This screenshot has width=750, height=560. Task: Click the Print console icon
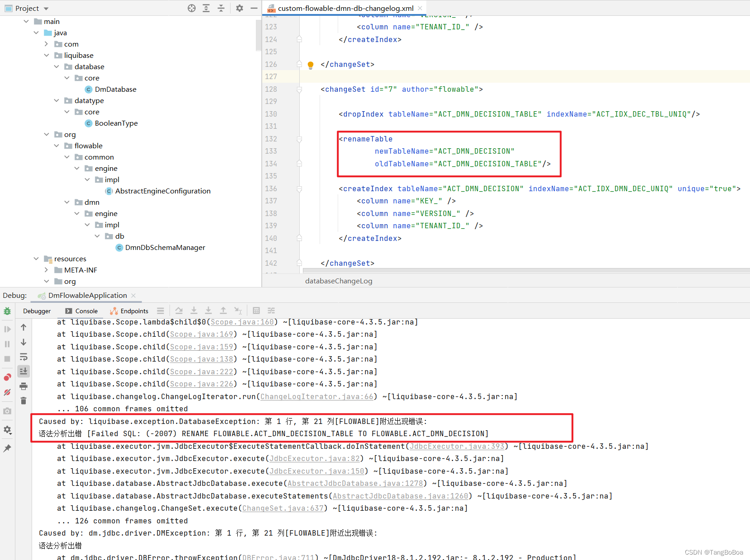pyautogui.click(x=24, y=386)
